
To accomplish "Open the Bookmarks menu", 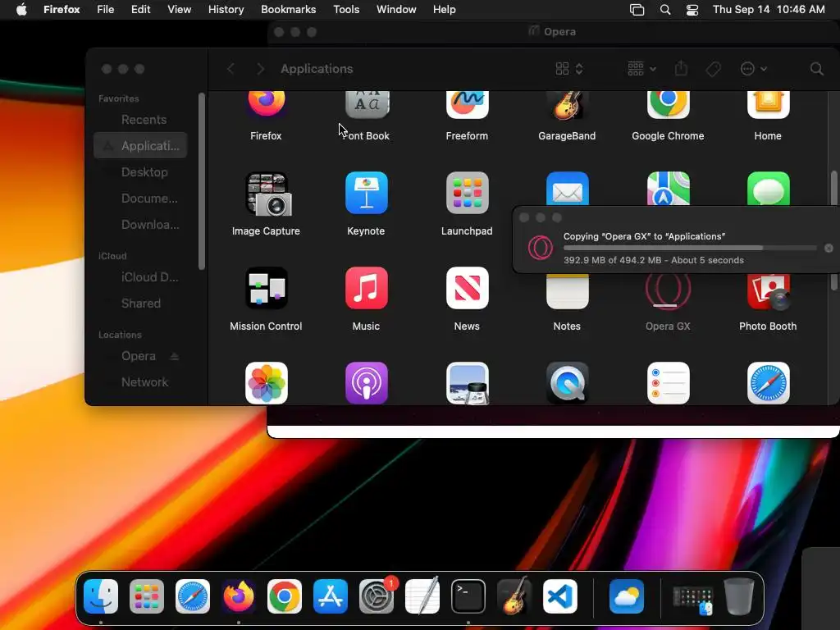I will [x=288, y=10].
